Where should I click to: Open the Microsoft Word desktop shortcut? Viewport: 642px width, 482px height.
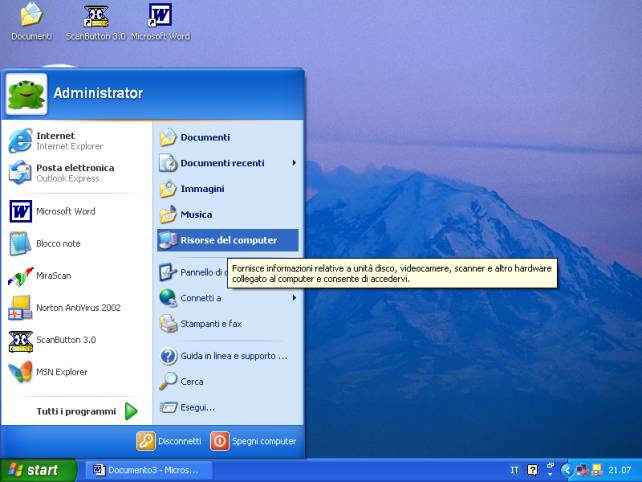[x=160, y=21]
